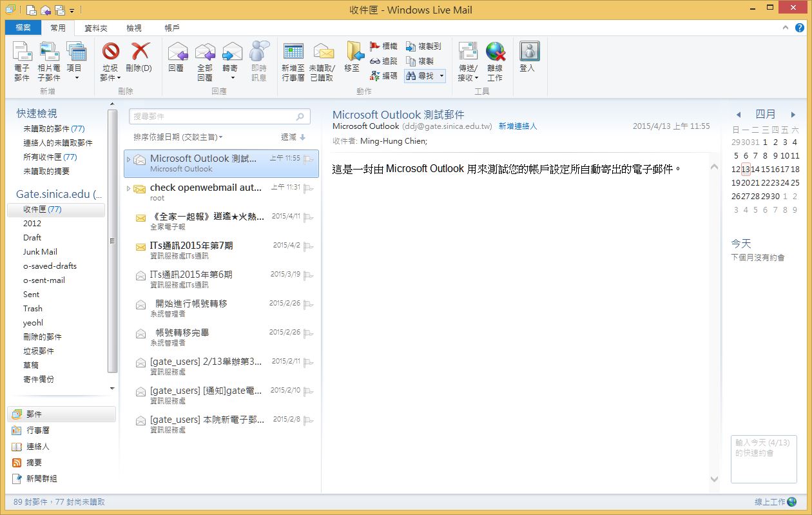Toggle flag on Microsoft Outlook 測試 message
Screen dimensions: 812x515
[x=309, y=159]
